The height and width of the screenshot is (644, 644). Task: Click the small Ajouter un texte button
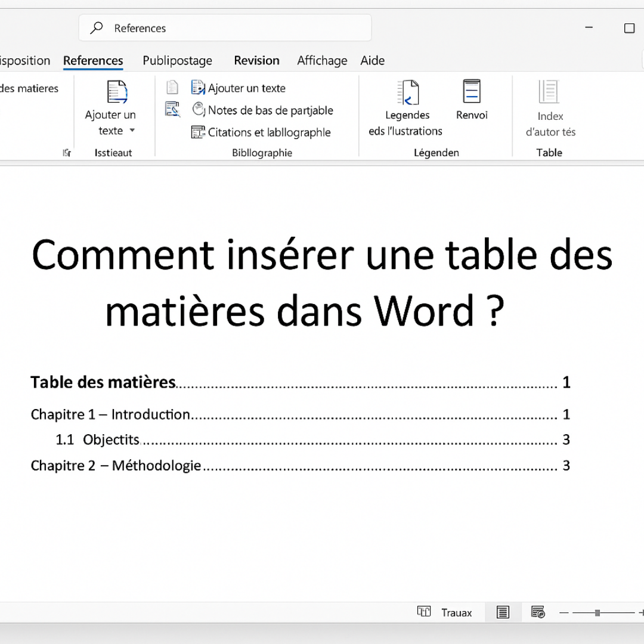246,88
